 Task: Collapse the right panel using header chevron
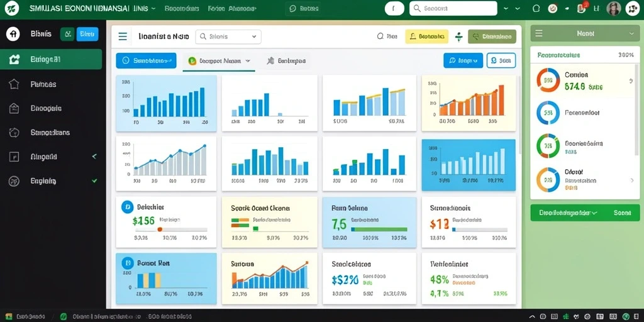[631, 34]
